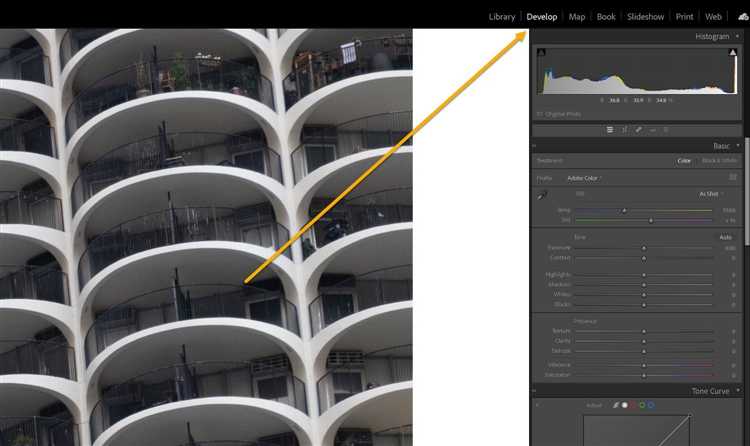Check the Original Photo checkbox
This screenshot has width=750, height=446.
[540, 114]
